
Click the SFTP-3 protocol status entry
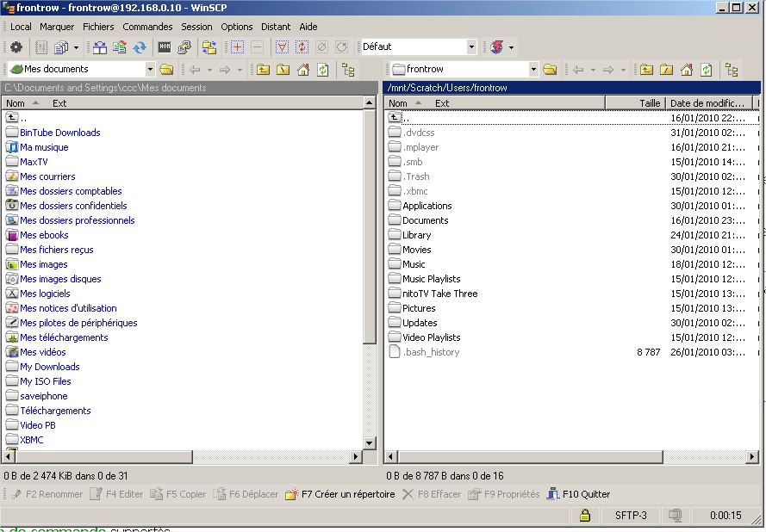click(631, 515)
